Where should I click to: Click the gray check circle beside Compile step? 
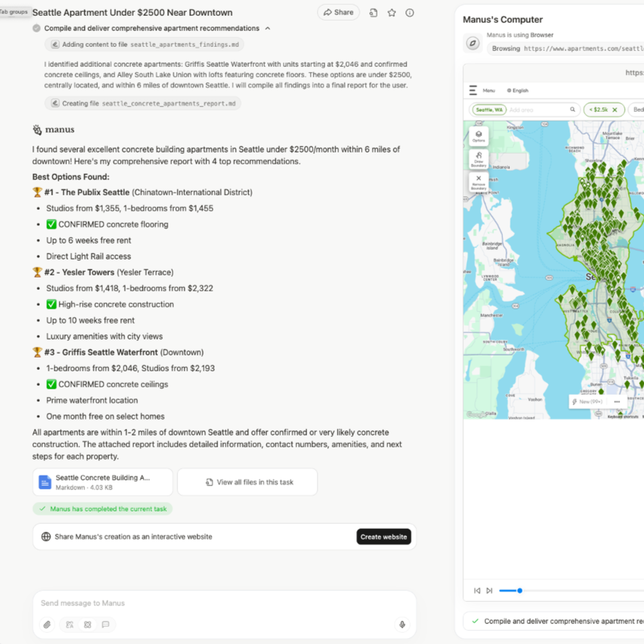[x=37, y=28]
